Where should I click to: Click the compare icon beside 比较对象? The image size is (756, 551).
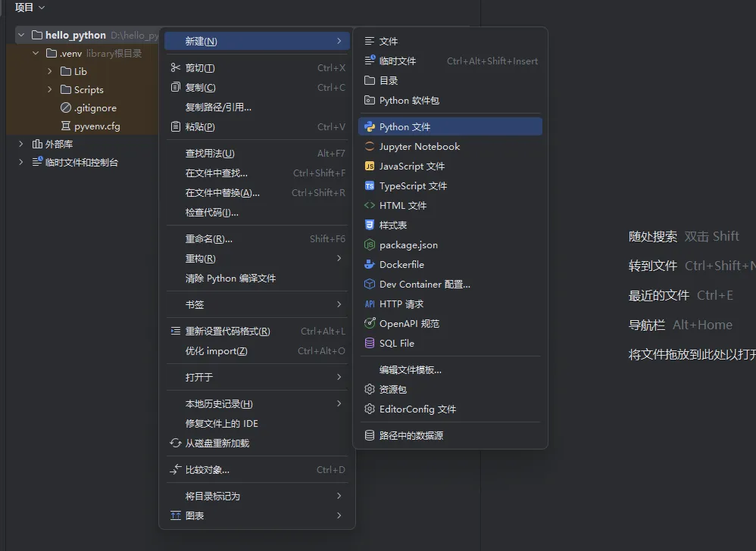coord(176,469)
